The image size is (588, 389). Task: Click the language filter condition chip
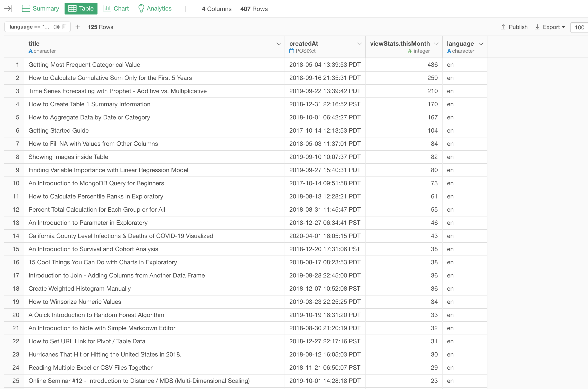[x=29, y=27]
